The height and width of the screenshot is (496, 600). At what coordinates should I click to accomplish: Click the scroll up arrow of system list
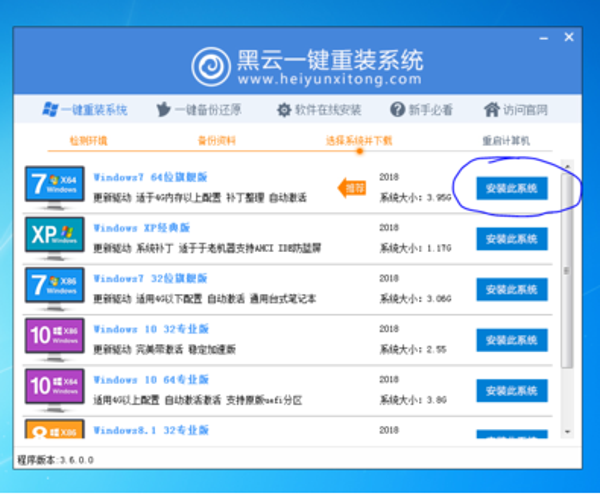pyautogui.click(x=567, y=166)
